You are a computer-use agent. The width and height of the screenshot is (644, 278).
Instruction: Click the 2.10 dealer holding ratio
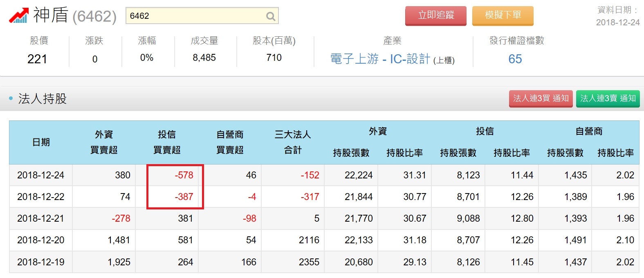[x=625, y=240]
